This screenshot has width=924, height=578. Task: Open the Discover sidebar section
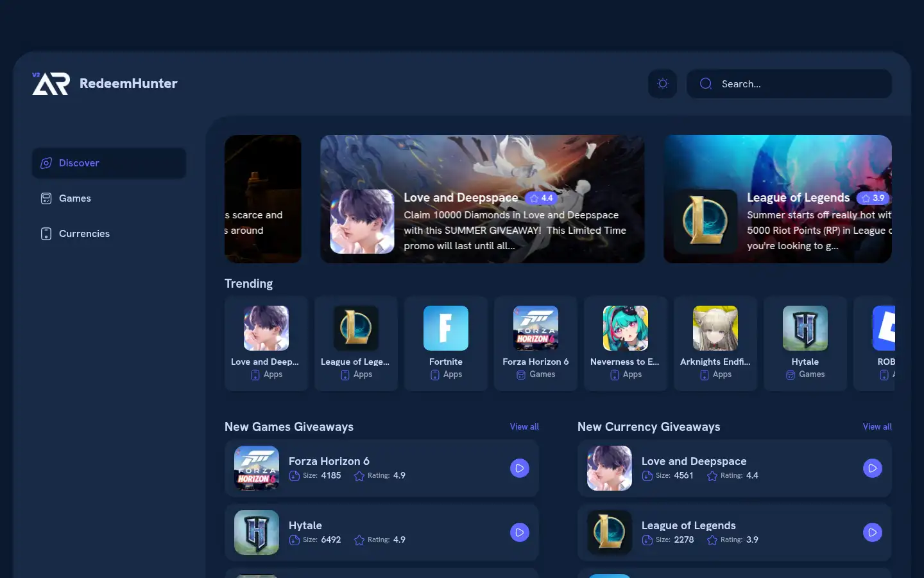(109, 163)
